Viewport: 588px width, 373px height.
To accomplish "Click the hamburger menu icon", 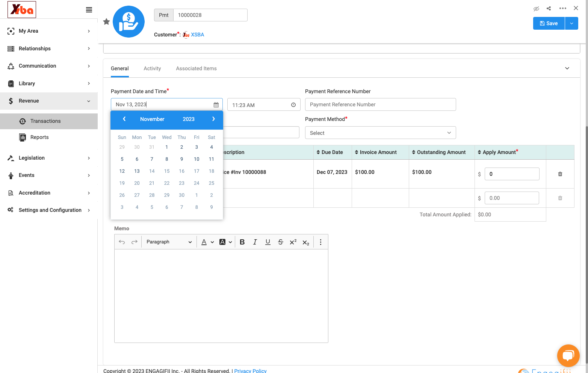I will (89, 10).
